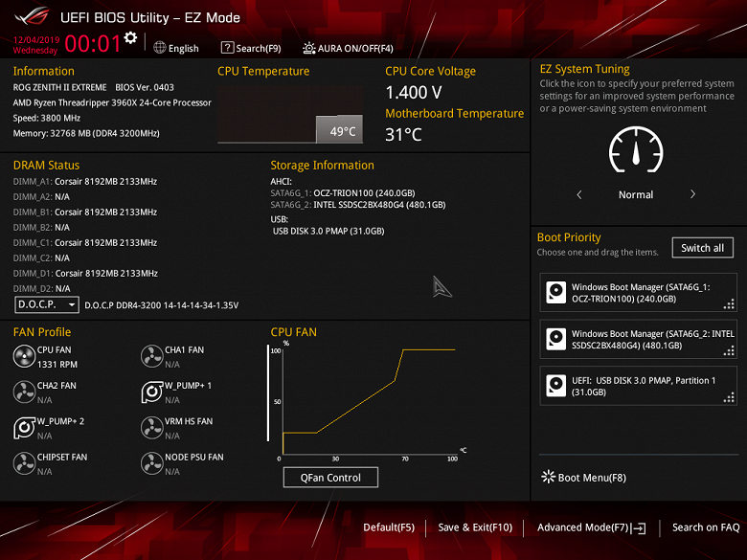Click the DIMM_D1 Corsair 8192MB entry

pos(85,274)
